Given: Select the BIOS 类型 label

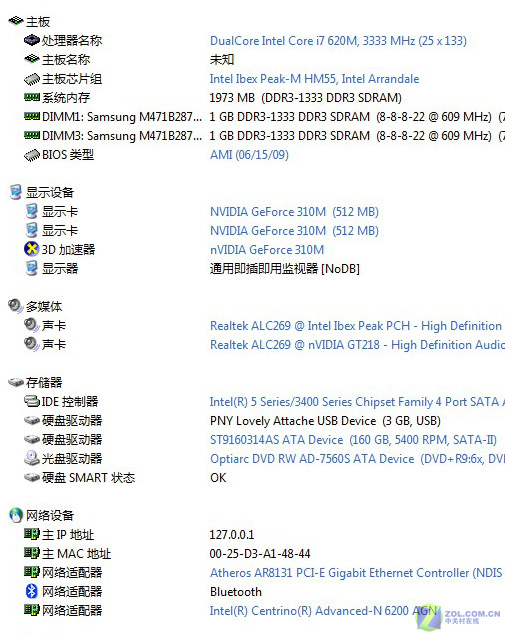Looking at the screenshot, I should (x=68, y=155).
